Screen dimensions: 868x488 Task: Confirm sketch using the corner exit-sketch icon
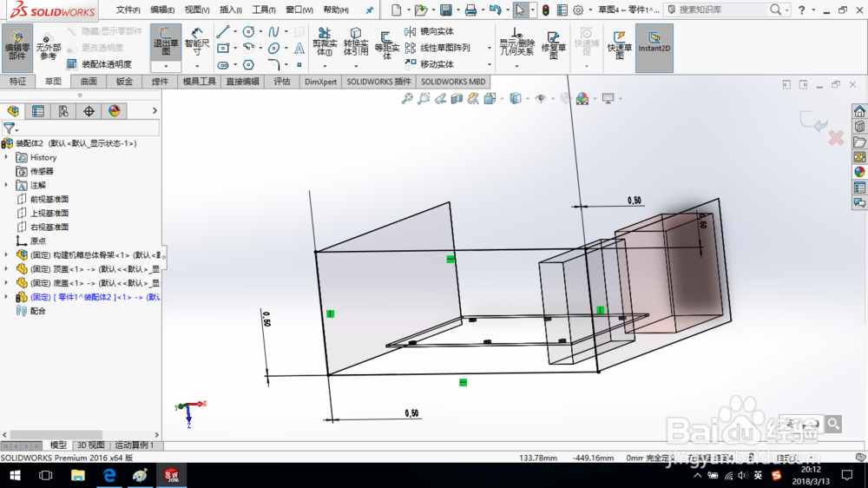click(812, 121)
